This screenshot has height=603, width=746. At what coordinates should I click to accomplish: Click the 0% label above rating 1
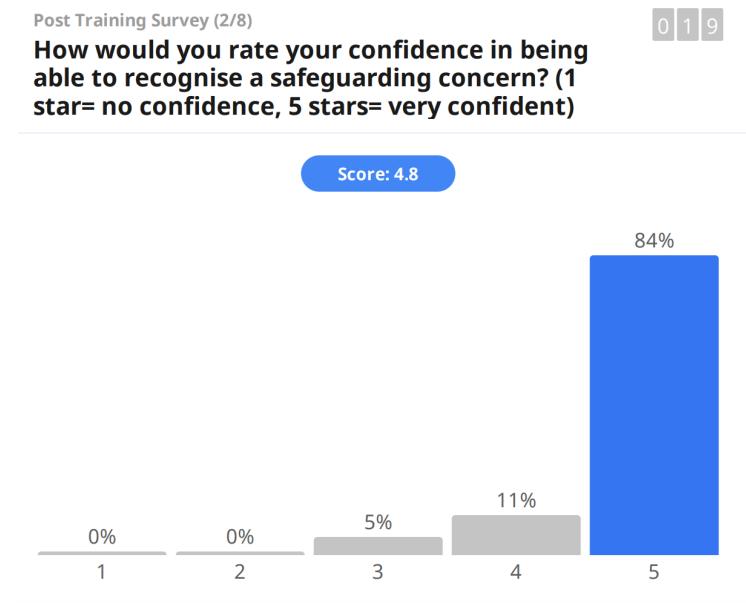[102, 537]
